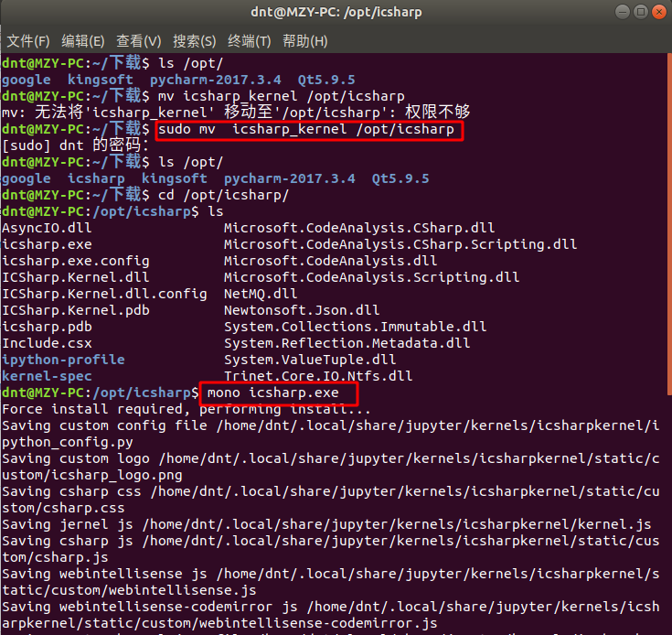
Task: Click kingsoft in the second ls output
Action: coord(175,178)
